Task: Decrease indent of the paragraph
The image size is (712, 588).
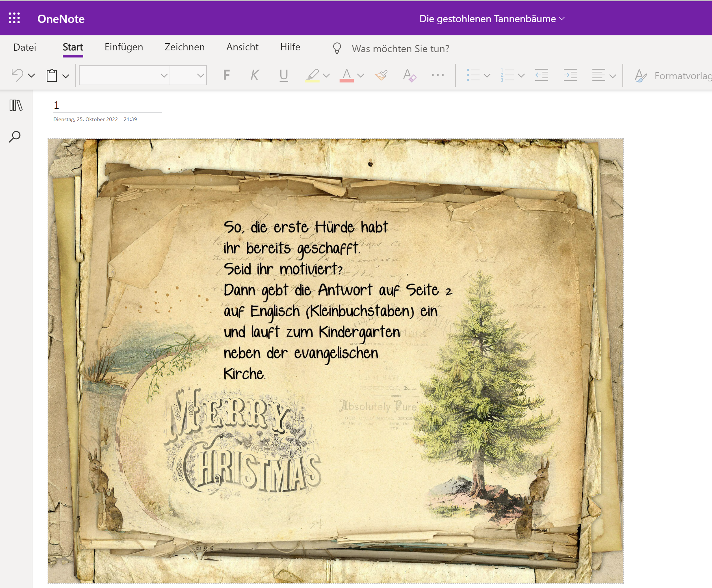Action: tap(541, 75)
